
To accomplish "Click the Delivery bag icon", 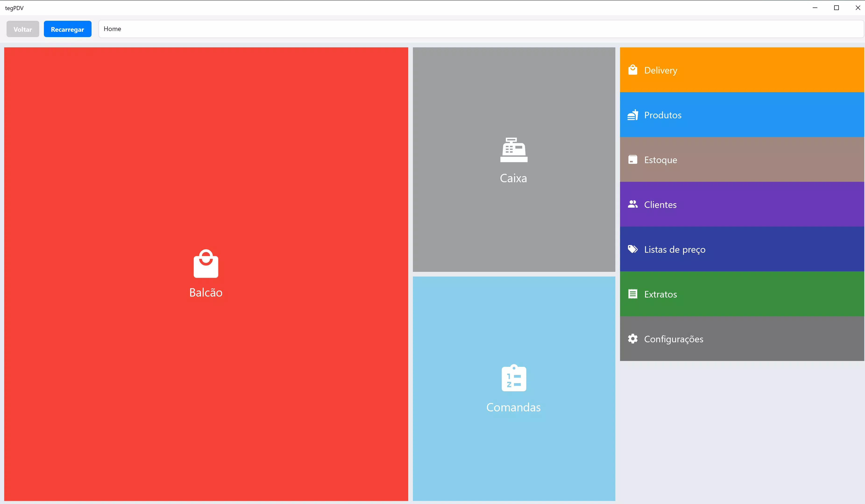I will pos(633,70).
